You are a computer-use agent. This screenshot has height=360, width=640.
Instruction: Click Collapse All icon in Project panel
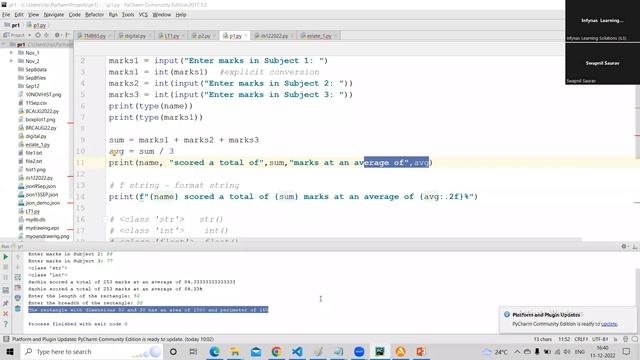click(x=46, y=35)
